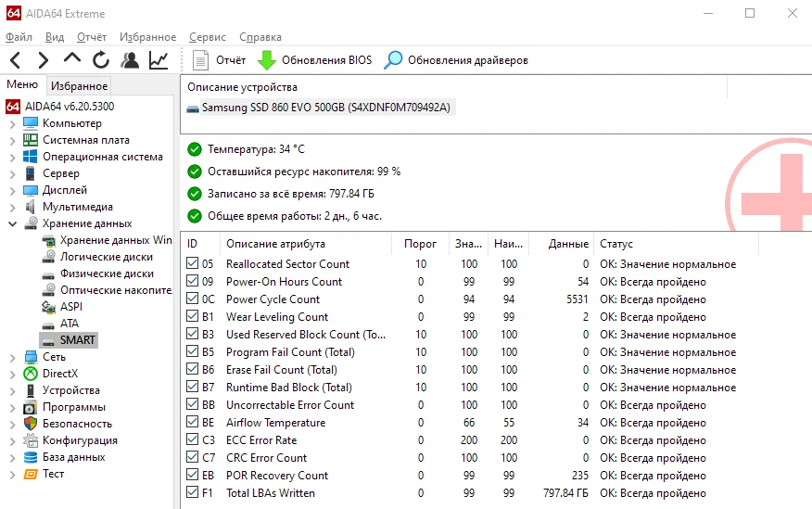Open the graph chart toolbar icon
The image size is (812, 509).
tap(159, 60)
